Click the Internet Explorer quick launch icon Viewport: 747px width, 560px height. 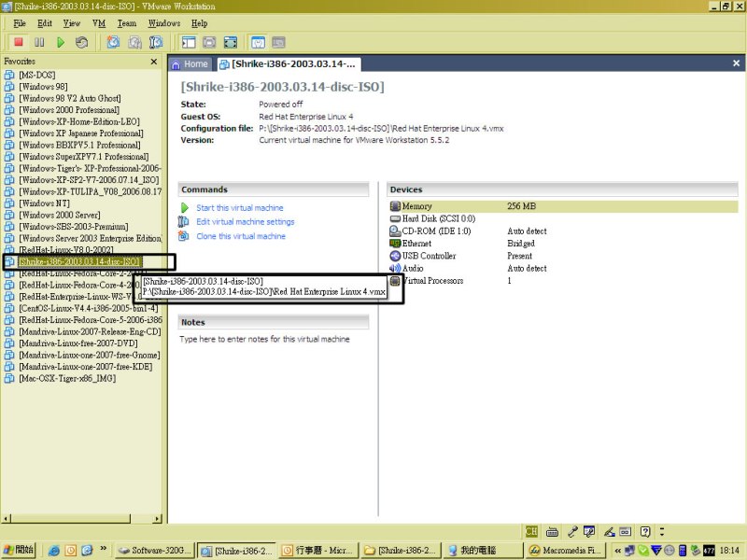click(x=54, y=551)
